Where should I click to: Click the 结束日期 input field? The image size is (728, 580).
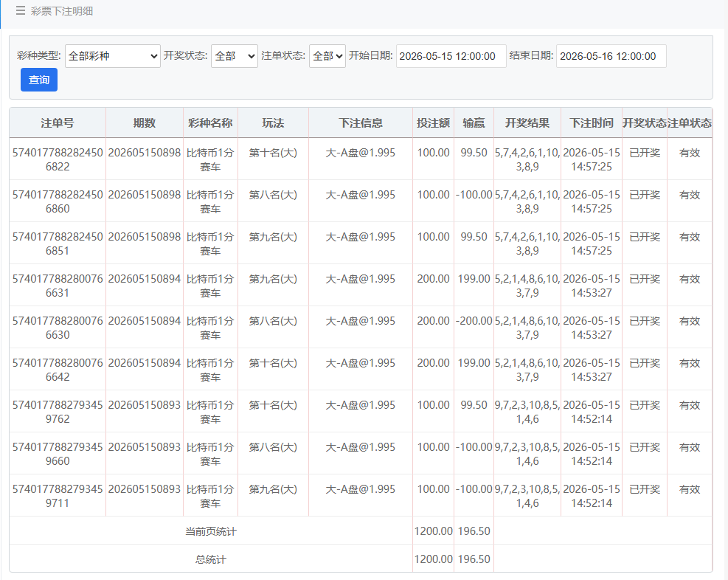(x=611, y=56)
